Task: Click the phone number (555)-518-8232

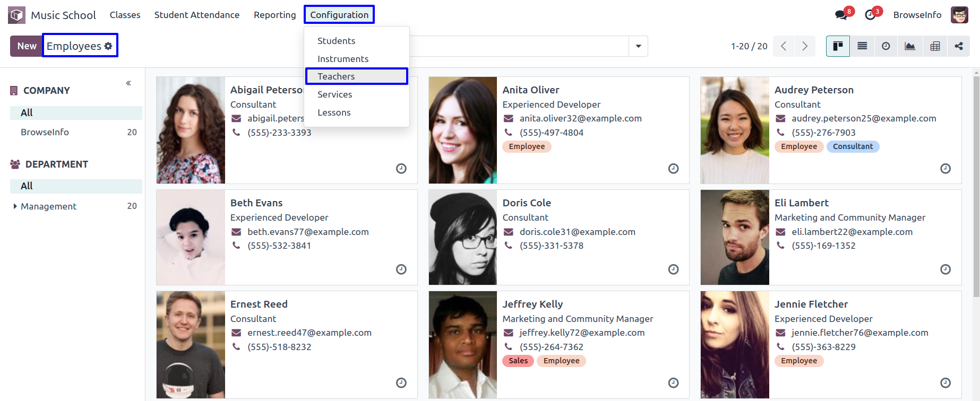Action: tap(279, 347)
